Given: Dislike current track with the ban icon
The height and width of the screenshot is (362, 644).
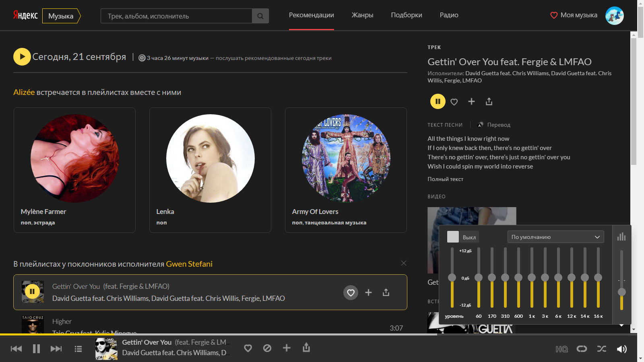Looking at the screenshot, I should [267, 348].
